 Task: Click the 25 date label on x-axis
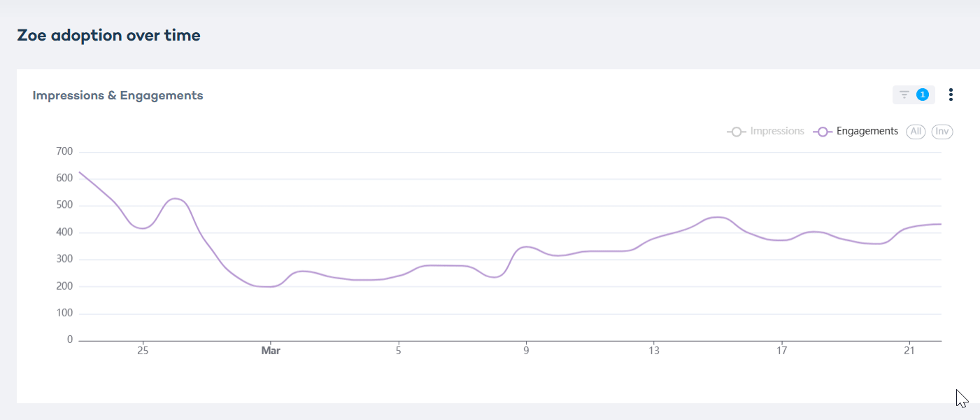tap(143, 351)
